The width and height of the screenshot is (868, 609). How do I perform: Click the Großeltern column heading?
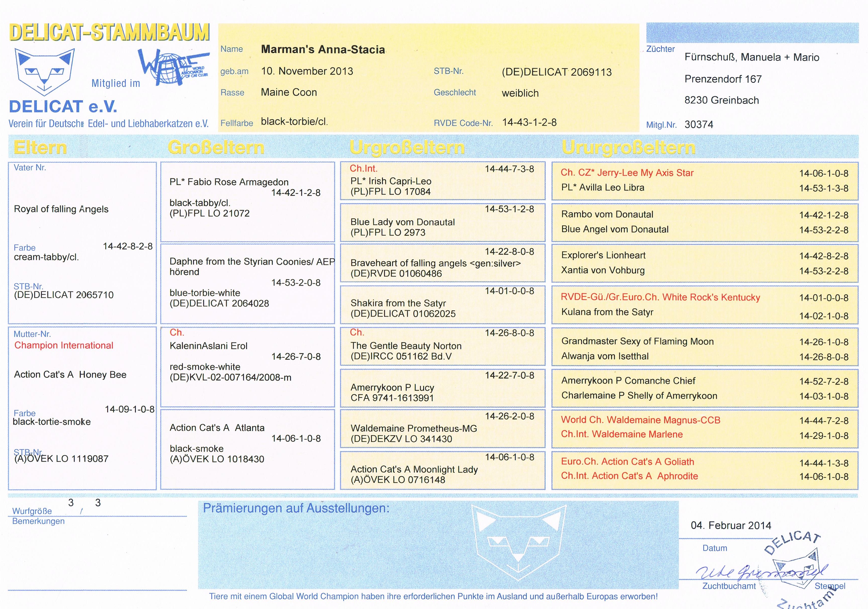(216, 147)
